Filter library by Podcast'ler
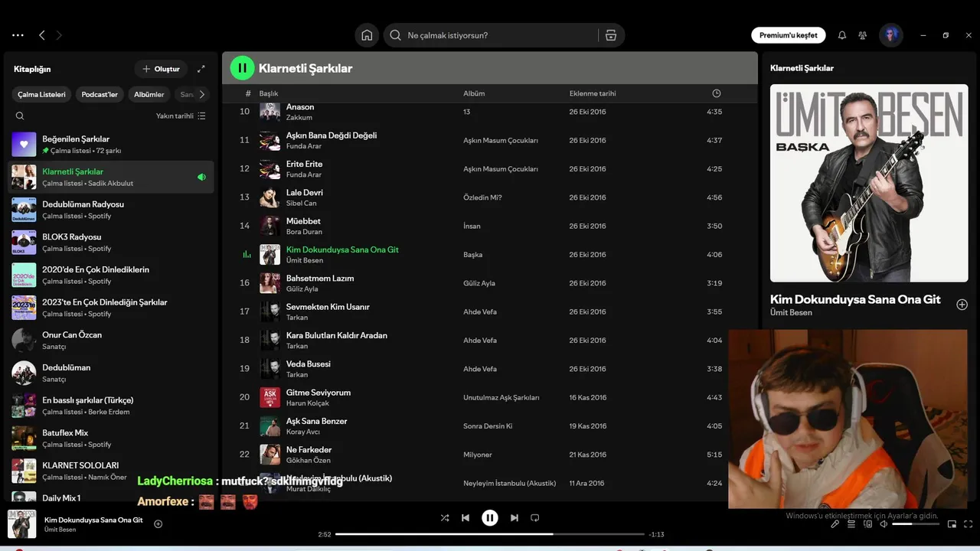The width and height of the screenshot is (980, 551). tap(100, 95)
